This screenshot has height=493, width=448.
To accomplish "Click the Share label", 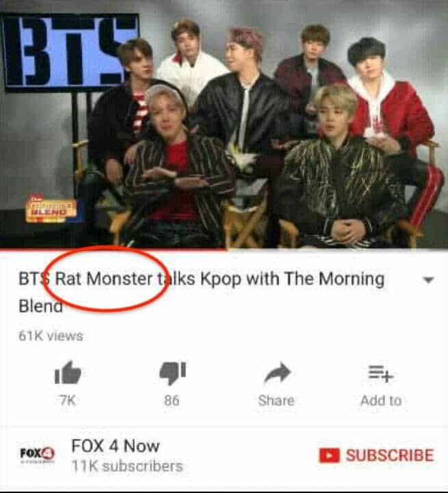I will tap(276, 401).
